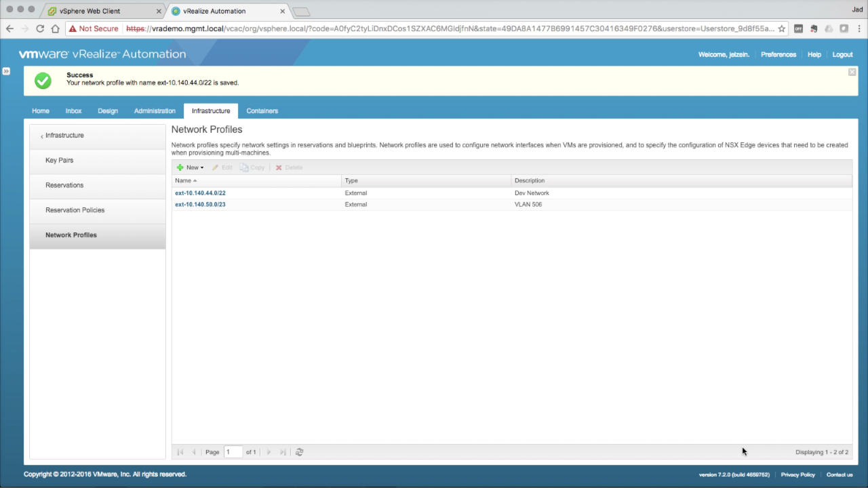Open Reservation Policies in the sidebar
This screenshot has width=868, height=488.
tap(98, 210)
